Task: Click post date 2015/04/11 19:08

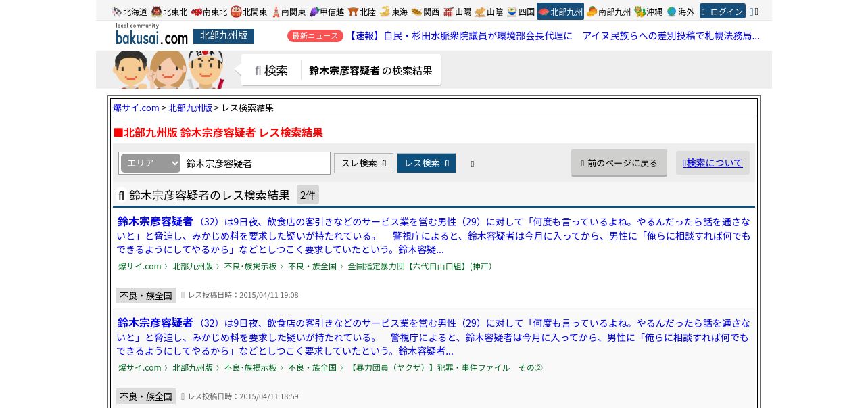Action: tap(269, 295)
